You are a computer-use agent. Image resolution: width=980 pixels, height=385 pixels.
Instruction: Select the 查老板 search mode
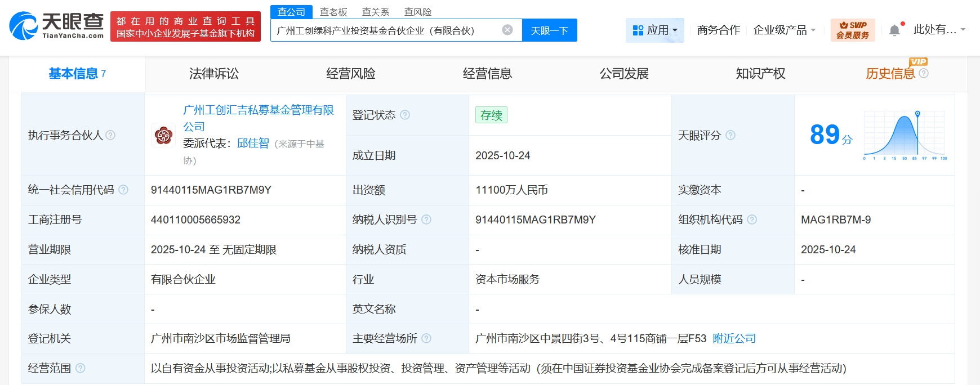click(333, 12)
